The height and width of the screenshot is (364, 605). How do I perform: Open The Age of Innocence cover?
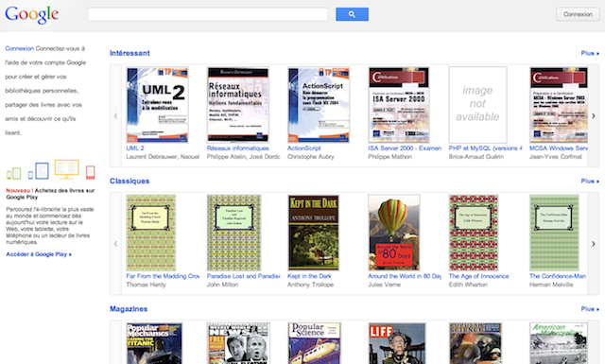pyautogui.click(x=474, y=233)
